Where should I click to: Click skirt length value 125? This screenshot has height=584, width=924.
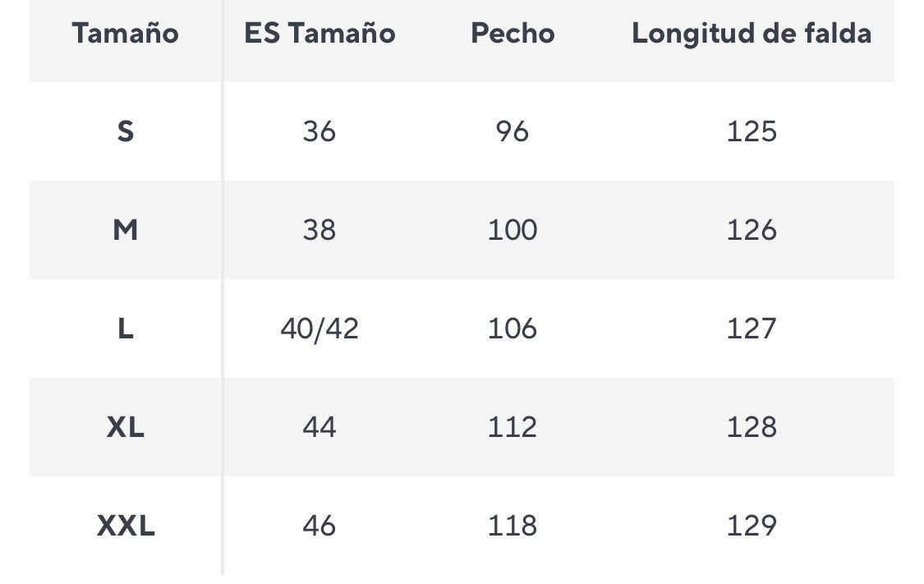(x=752, y=131)
